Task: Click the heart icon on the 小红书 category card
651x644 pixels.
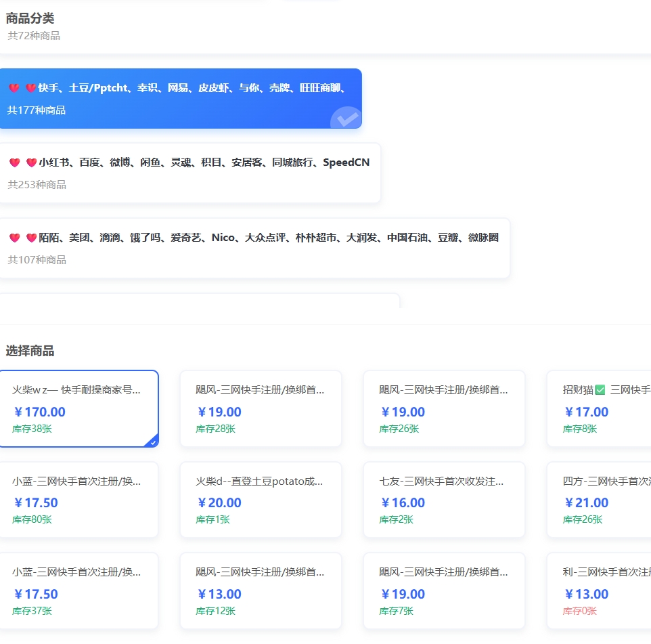Action: pos(14,162)
